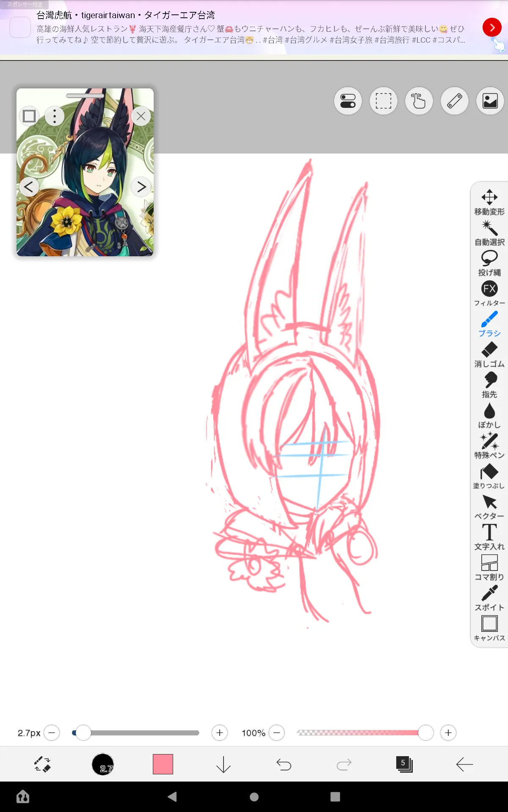Open the bottom-left system assistant icon
Viewport: 508px width, 812px height.
point(23,797)
